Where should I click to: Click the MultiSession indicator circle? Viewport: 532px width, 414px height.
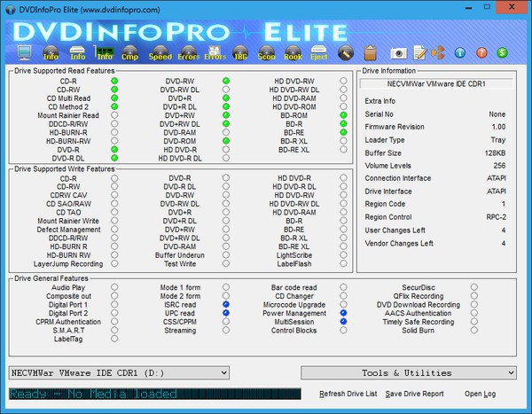tap(343, 321)
